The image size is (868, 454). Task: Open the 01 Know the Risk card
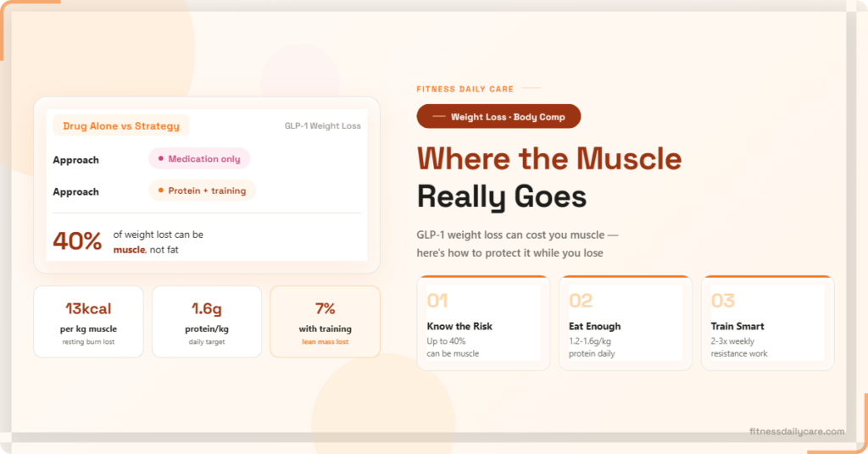click(483, 323)
